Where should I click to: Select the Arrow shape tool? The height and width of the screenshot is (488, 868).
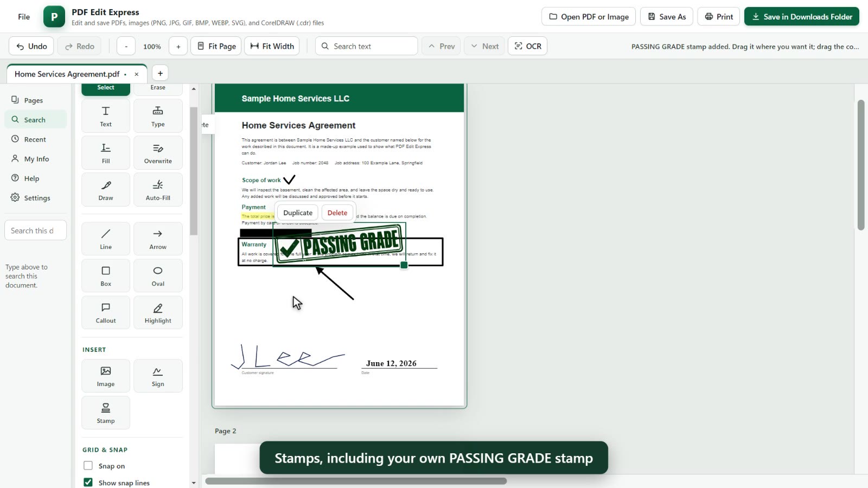pos(158,238)
